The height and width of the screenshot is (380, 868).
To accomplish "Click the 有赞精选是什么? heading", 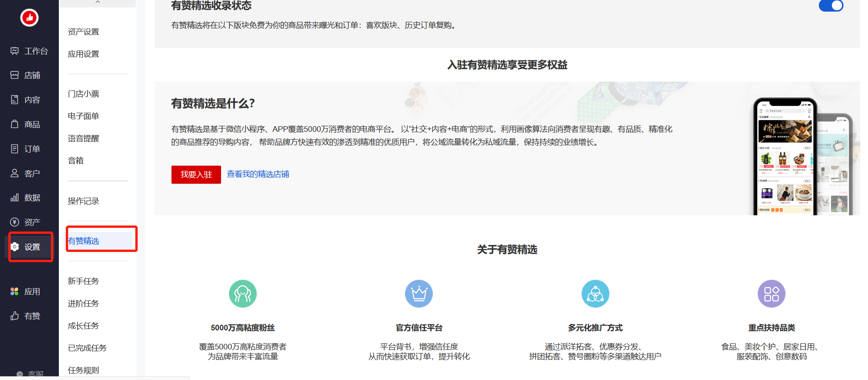I will [x=213, y=103].
